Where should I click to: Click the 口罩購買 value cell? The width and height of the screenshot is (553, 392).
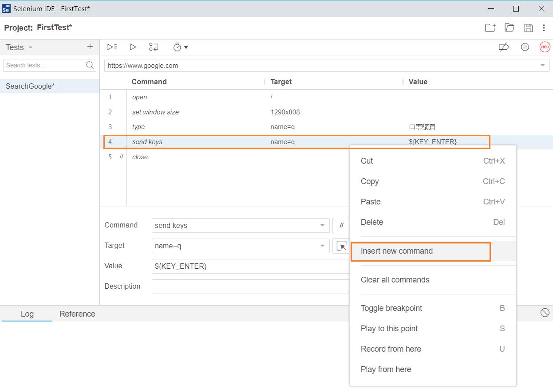click(x=422, y=127)
